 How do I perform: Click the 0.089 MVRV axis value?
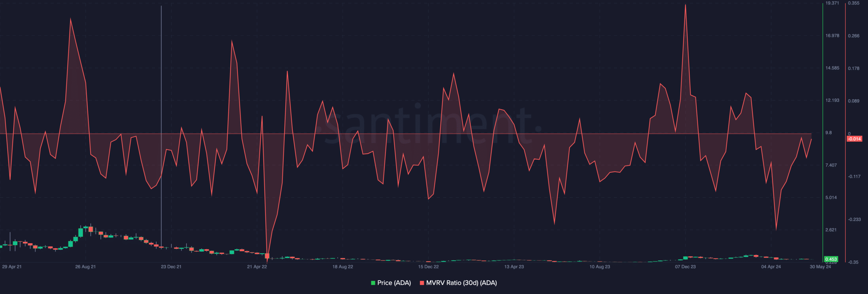pos(854,101)
